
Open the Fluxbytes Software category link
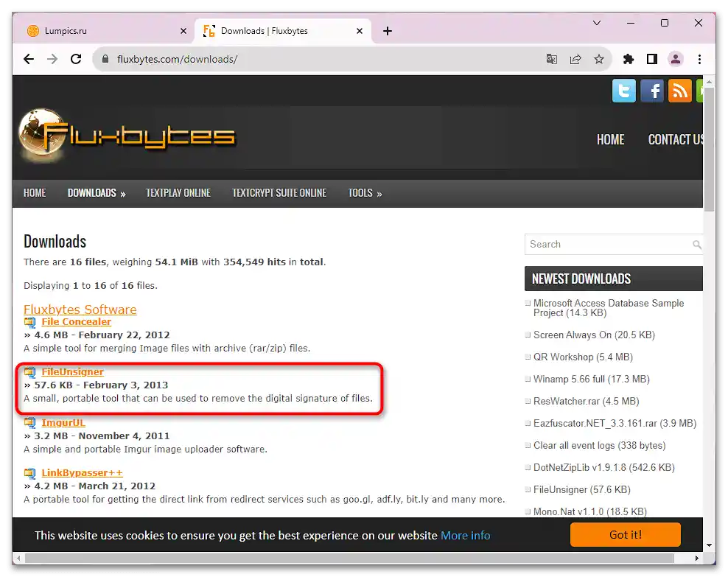tap(80, 310)
